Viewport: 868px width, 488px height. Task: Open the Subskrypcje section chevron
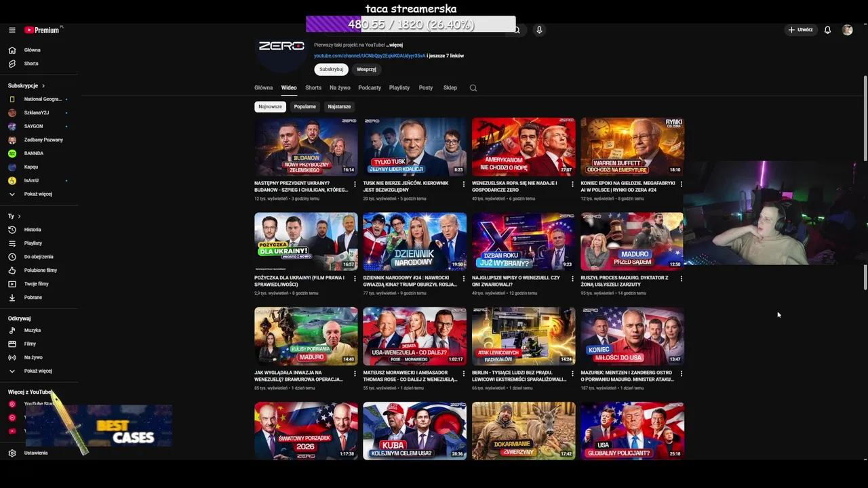pyautogui.click(x=43, y=86)
